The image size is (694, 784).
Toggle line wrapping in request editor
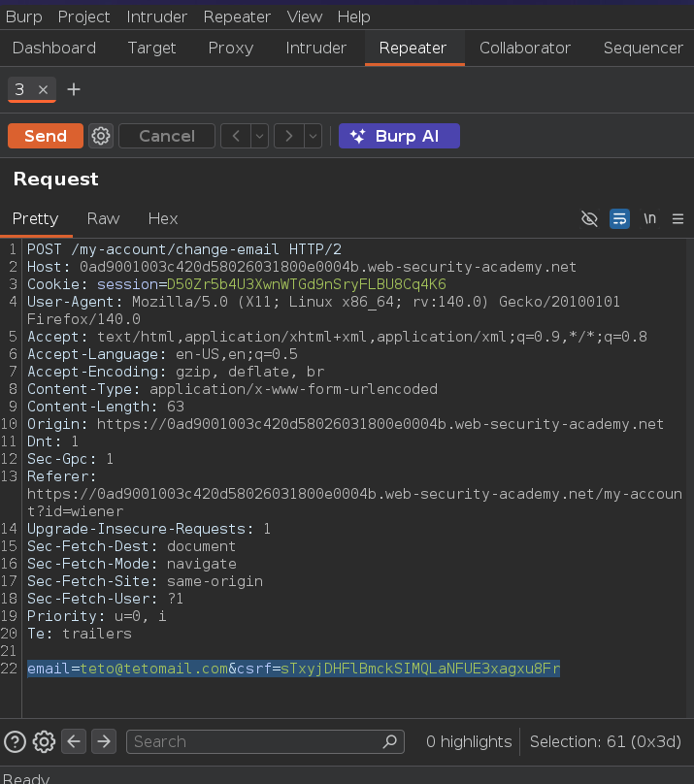point(619,218)
